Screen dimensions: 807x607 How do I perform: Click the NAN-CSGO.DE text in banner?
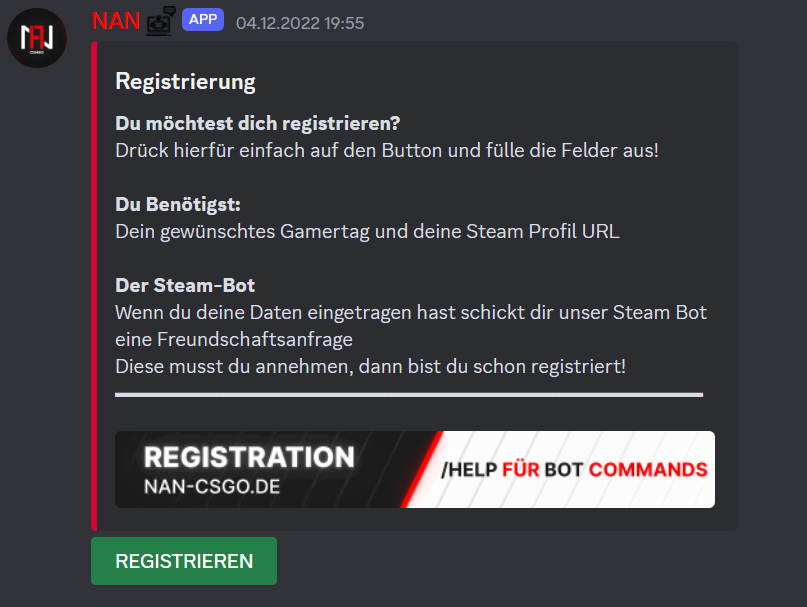coord(212,487)
